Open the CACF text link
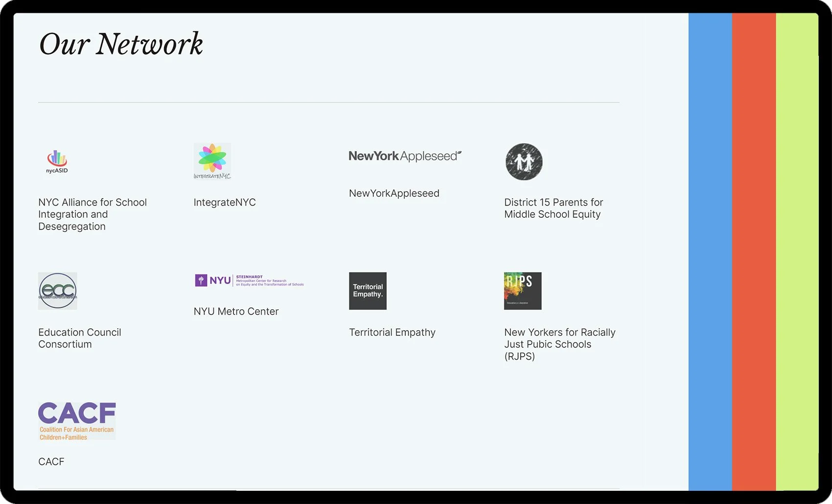 (51, 461)
